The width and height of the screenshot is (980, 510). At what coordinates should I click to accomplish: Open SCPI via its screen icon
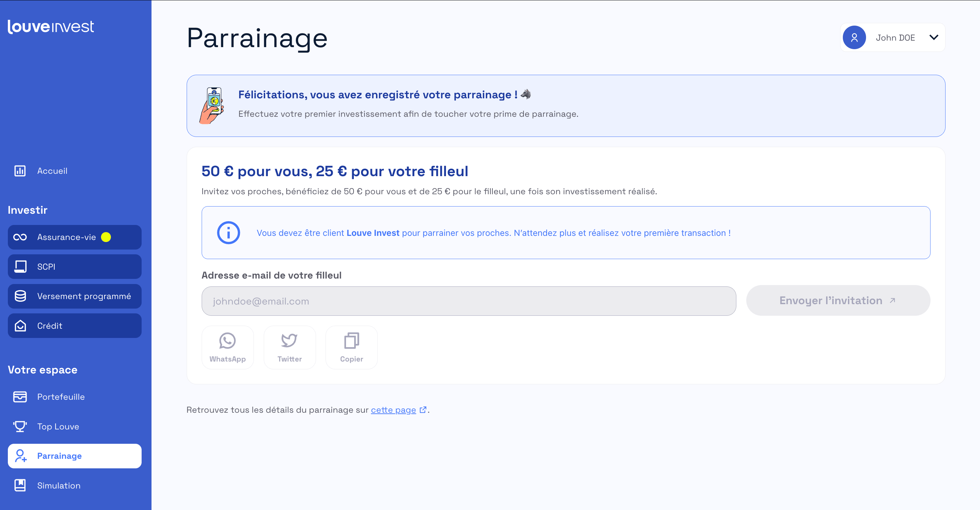click(20, 266)
